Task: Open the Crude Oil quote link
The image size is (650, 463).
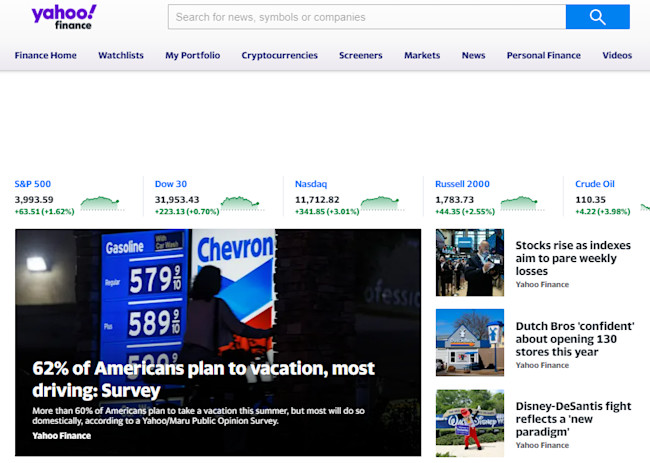Action: 595,184
